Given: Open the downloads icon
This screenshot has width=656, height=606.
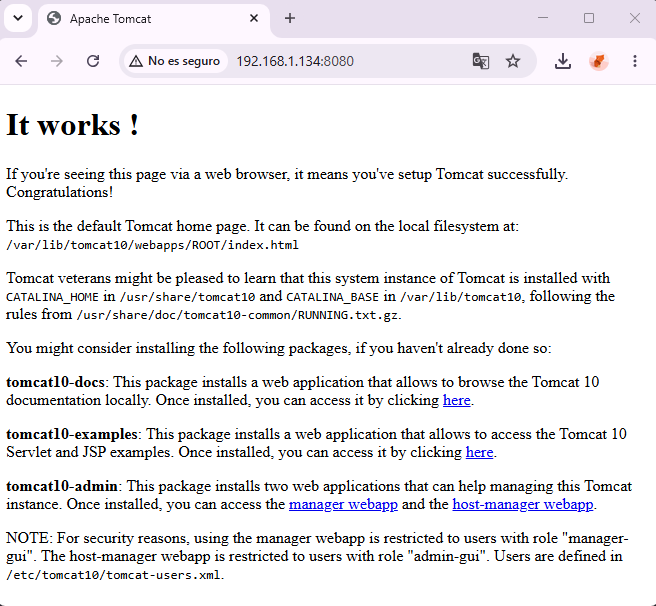Looking at the screenshot, I should pyautogui.click(x=563, y=61).
